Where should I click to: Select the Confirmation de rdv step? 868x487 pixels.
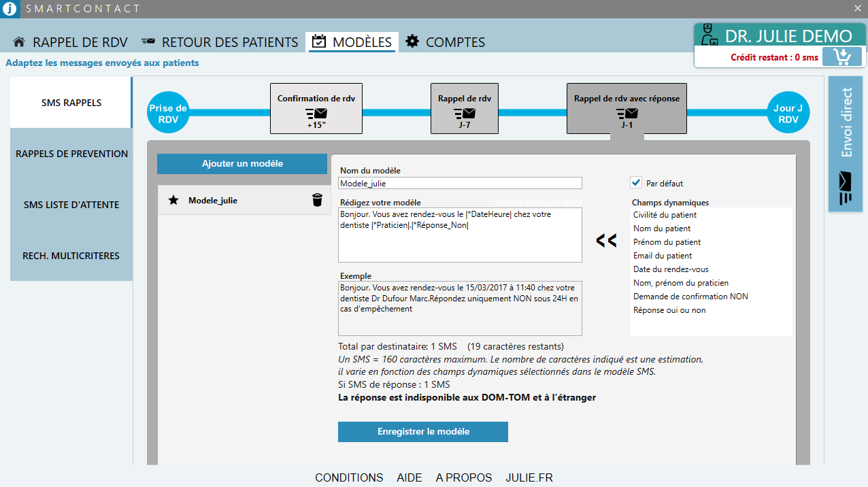pyautogui.click(x=316, y=109)
